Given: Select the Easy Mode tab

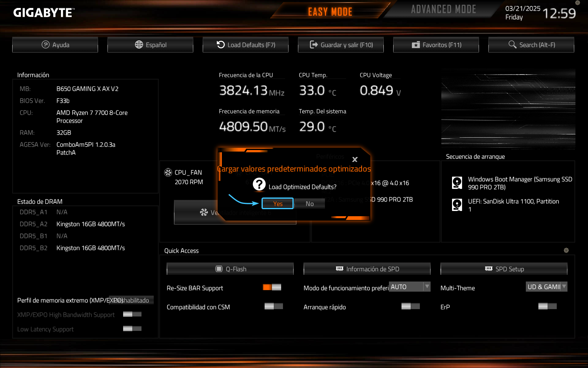Looking at the screenshot, I should click(330, 12).
